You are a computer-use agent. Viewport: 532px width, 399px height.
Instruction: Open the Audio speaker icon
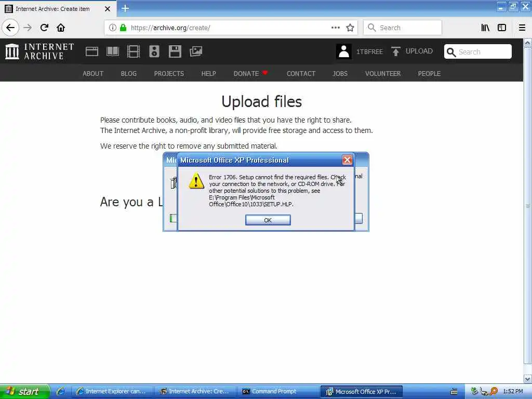pos(154,51)
